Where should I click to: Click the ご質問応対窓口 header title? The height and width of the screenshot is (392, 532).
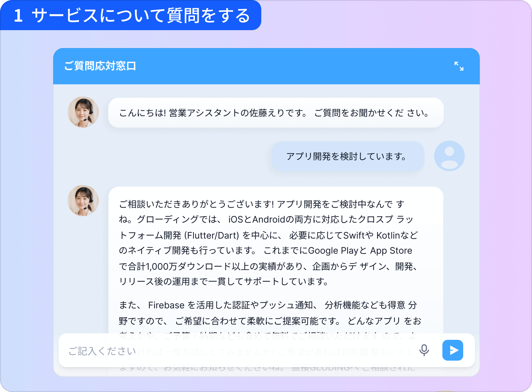(100, 66)
